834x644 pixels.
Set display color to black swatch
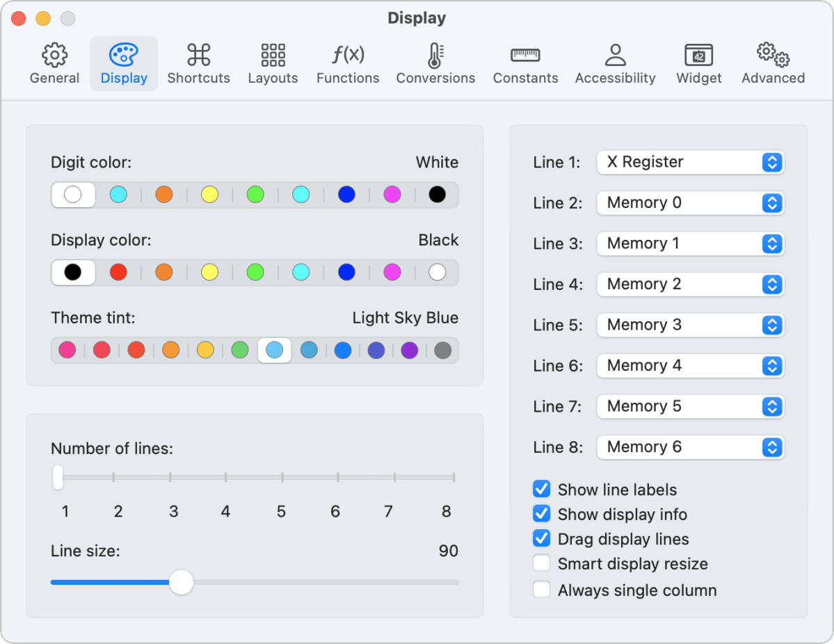pyautogui.click(x=73, y=273)
